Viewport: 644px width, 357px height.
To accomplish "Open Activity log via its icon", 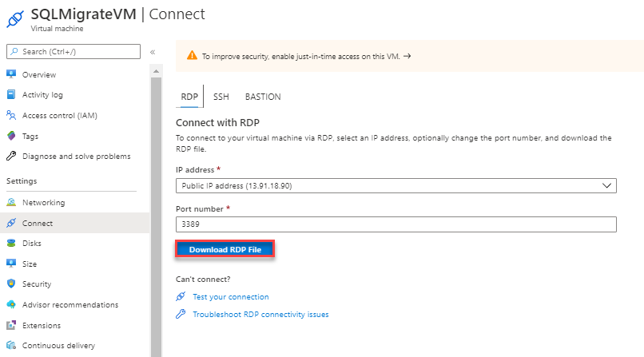I will click(11, 95).
